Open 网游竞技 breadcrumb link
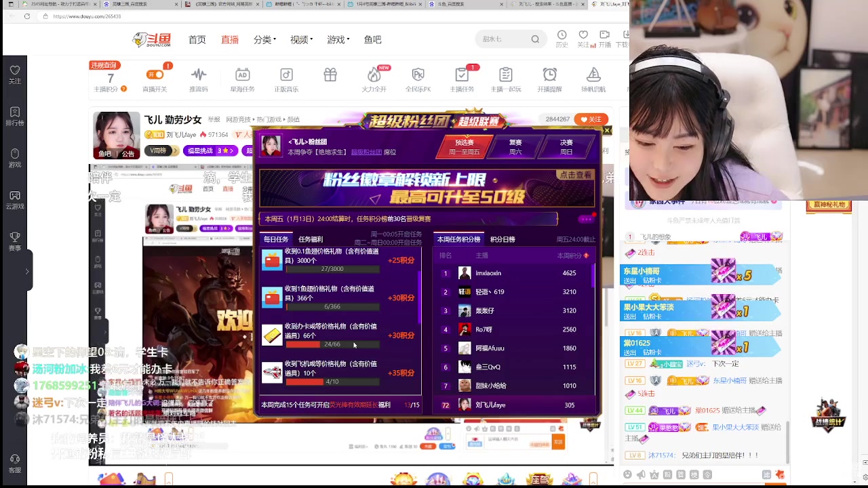The image size is (868, 488). pyautogui.click(x=238, y=119)
